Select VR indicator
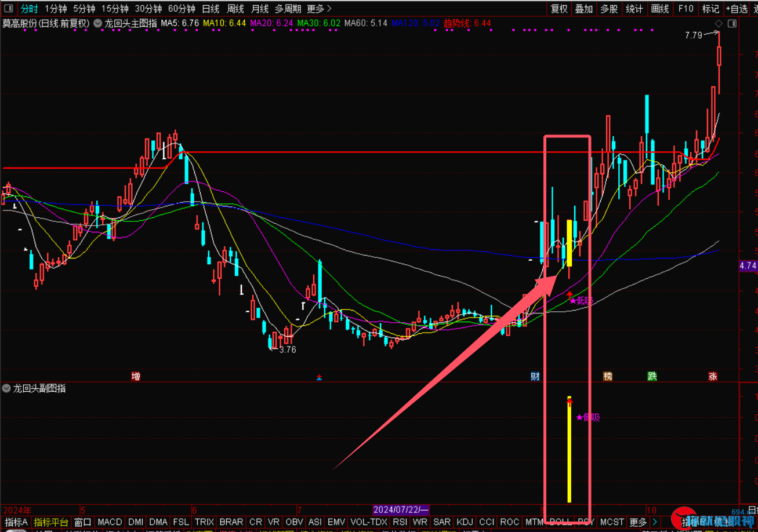The height and width of the screenshot is (532, 758). pos(274,522)
